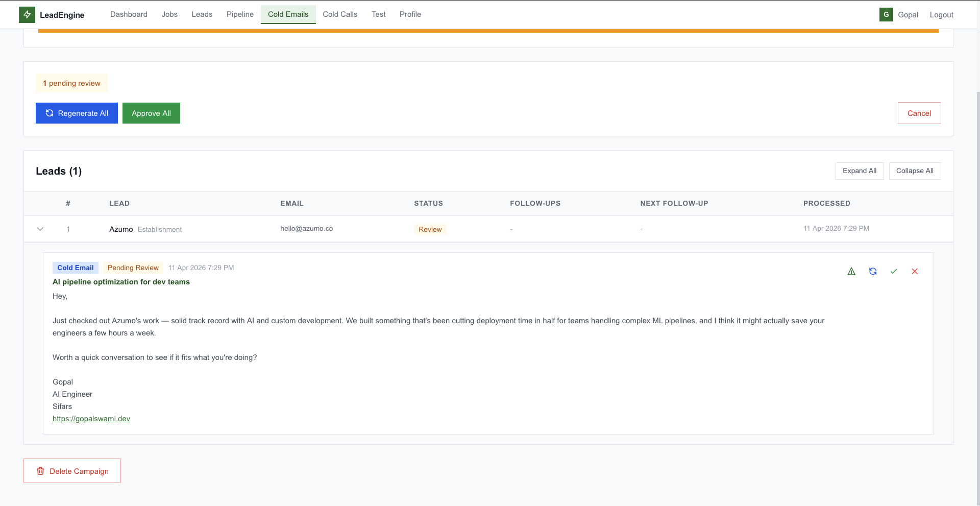The height and width of the screenshot is (506, 980).
Task: Switch to the Cold Calls tab
Action: (340, 14)
